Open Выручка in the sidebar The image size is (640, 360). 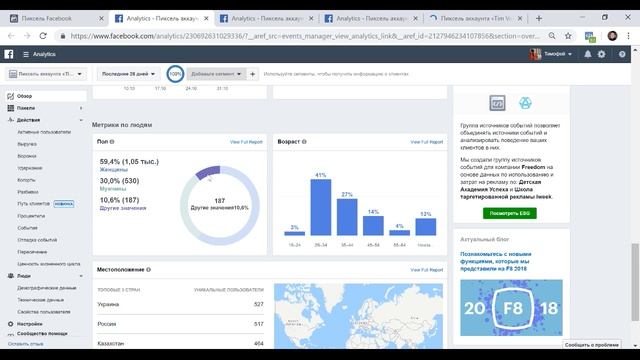pyautogui.click(x=27, y=144)
